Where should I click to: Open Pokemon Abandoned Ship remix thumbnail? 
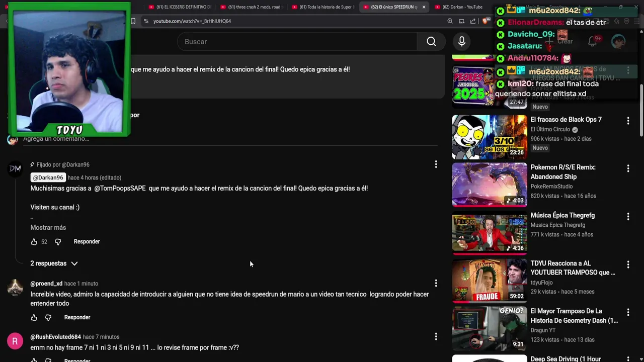pos(490,185)
